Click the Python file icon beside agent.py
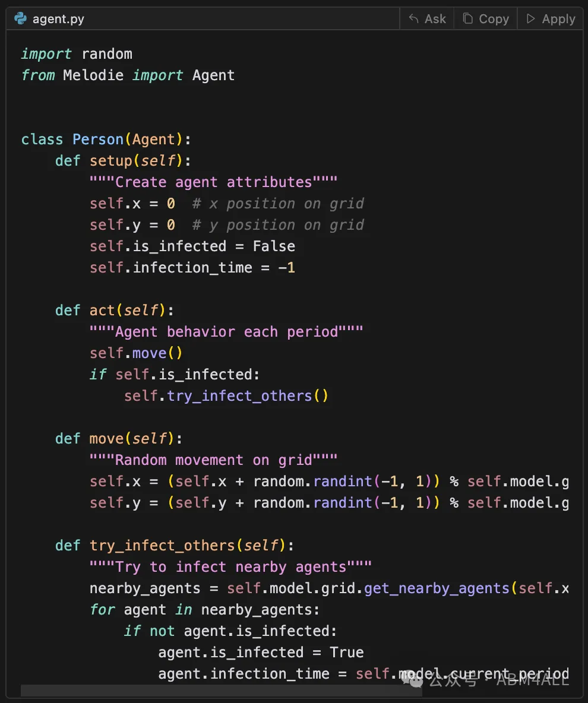 [20, 18]
